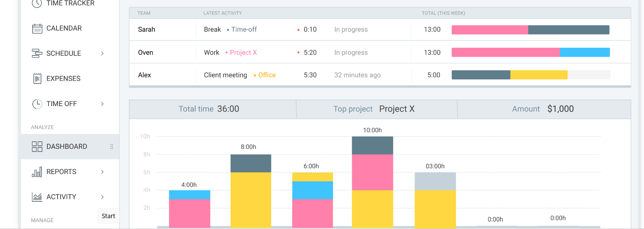Select the Activity graph icon
This screenshot has height=229, width=644.
coord(37,197)
